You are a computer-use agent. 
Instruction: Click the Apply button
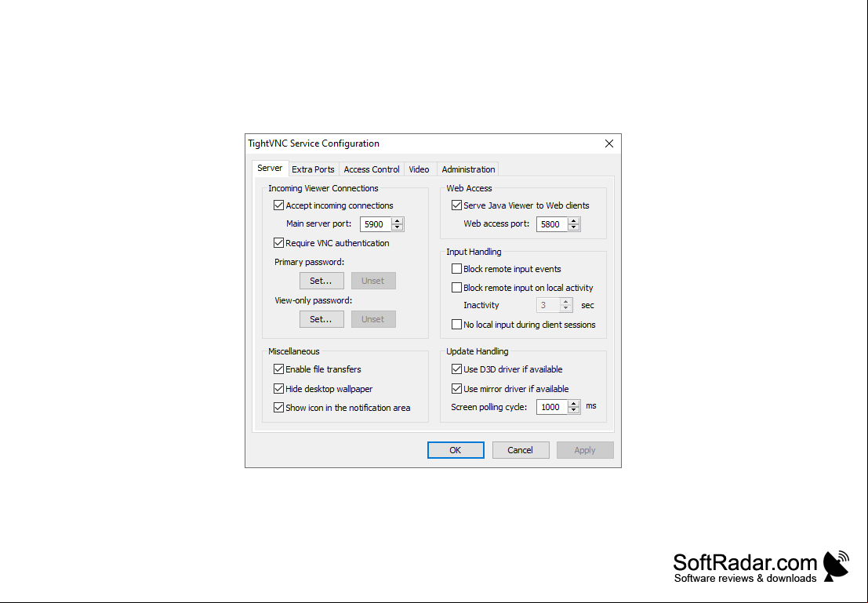tap(585, 450)
